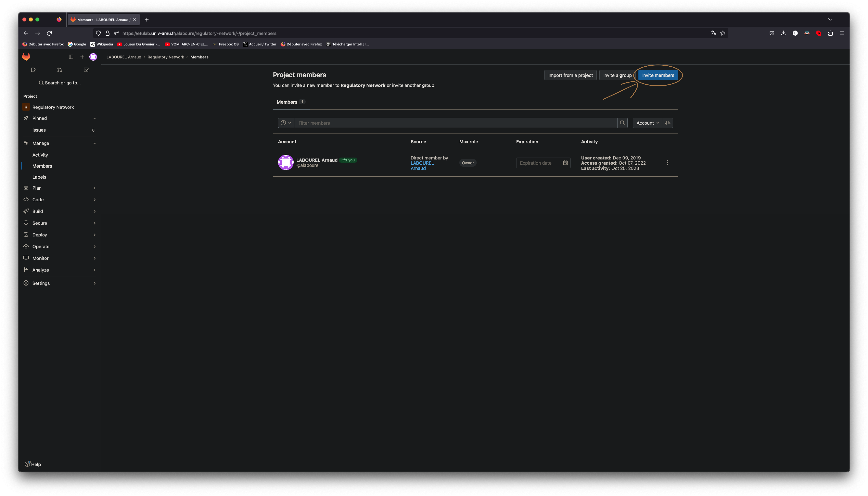Viewport: 868px width, 496px height.
Task: Open the to-do list icon
Action: tap(86, 70)
